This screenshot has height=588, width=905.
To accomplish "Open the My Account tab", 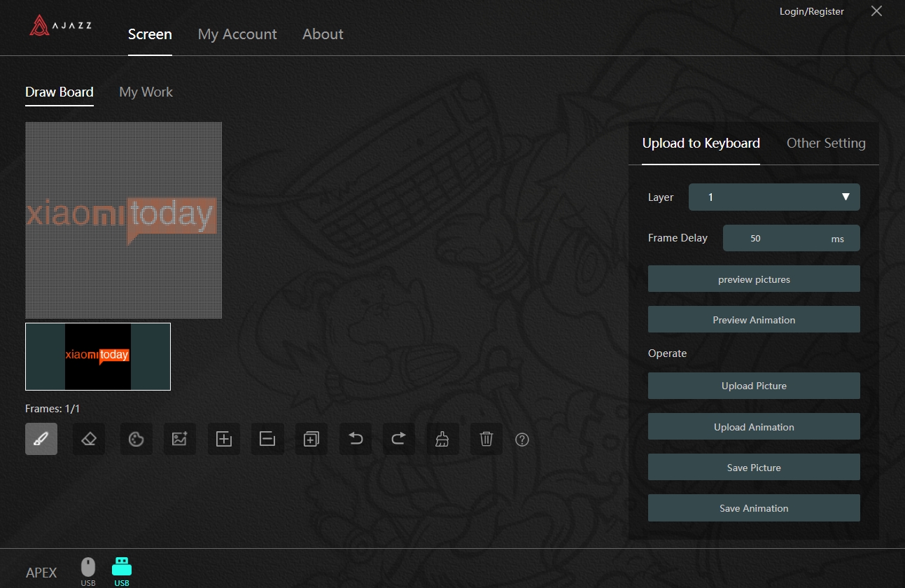I will pyautogui.click(x=237, y=34).
